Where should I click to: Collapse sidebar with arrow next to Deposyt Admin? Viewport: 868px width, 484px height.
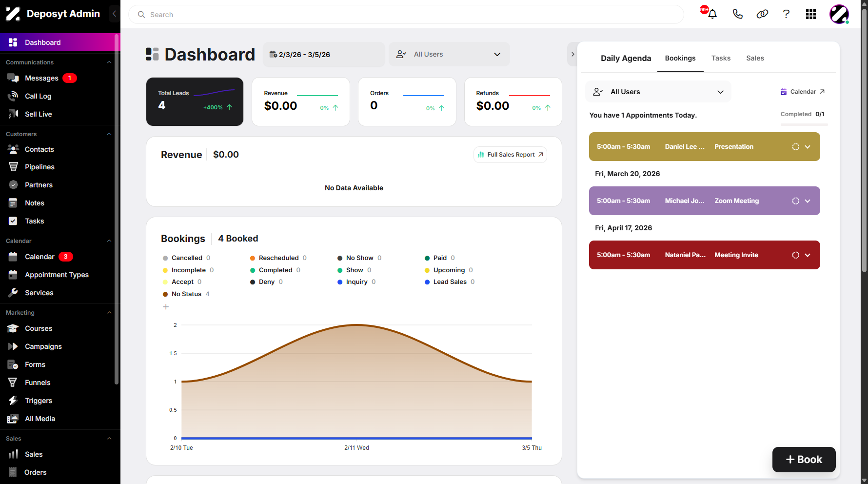point(114,14)
